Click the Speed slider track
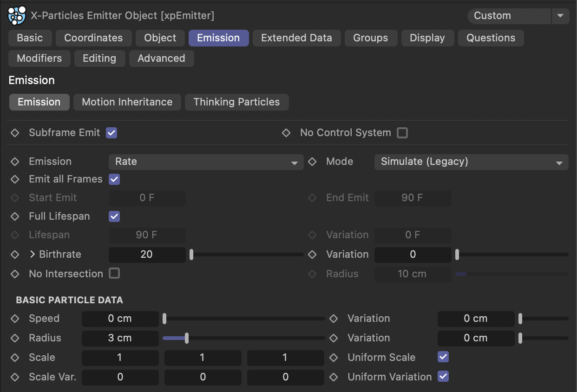The image size is (577, 392). tap(244, 319)
